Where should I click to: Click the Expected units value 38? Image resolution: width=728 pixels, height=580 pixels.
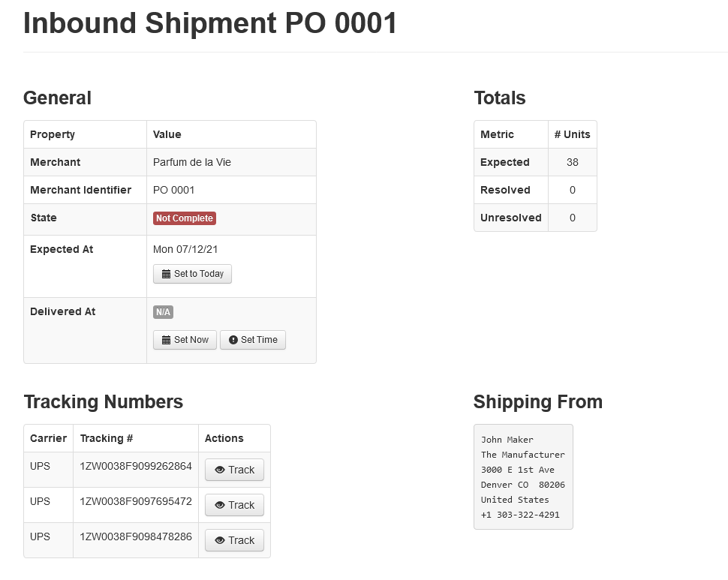[x=573, y=162]
